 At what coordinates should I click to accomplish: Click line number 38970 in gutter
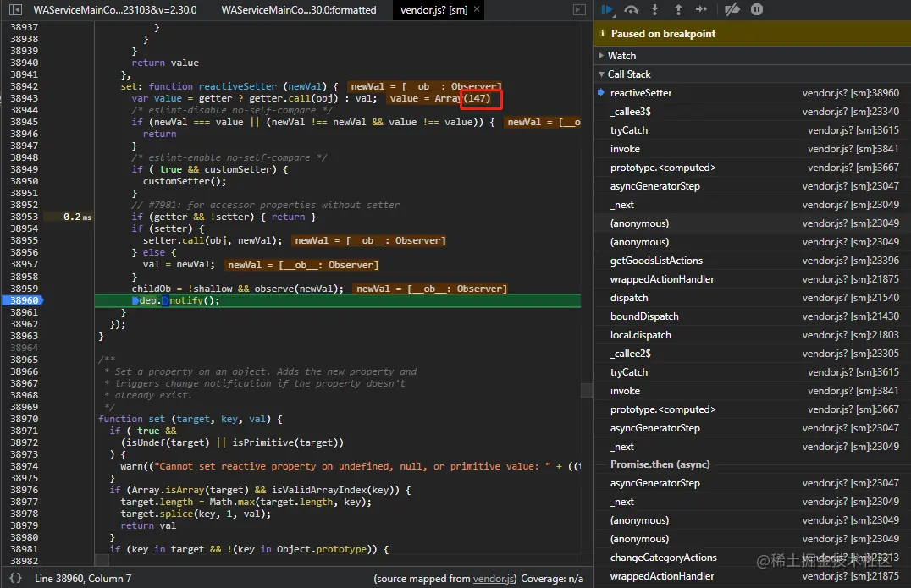point(24,419)
